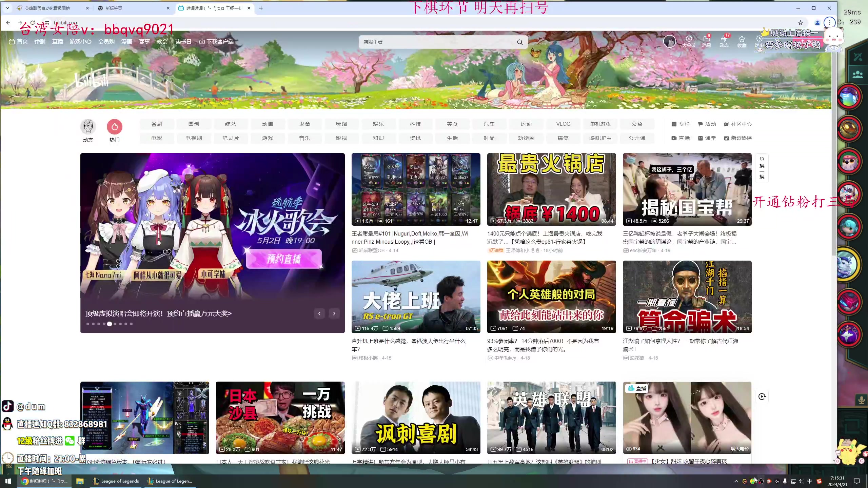868x488 pixels.
Task: Show hidden tray icons chevron
Action: coord(736,481)
